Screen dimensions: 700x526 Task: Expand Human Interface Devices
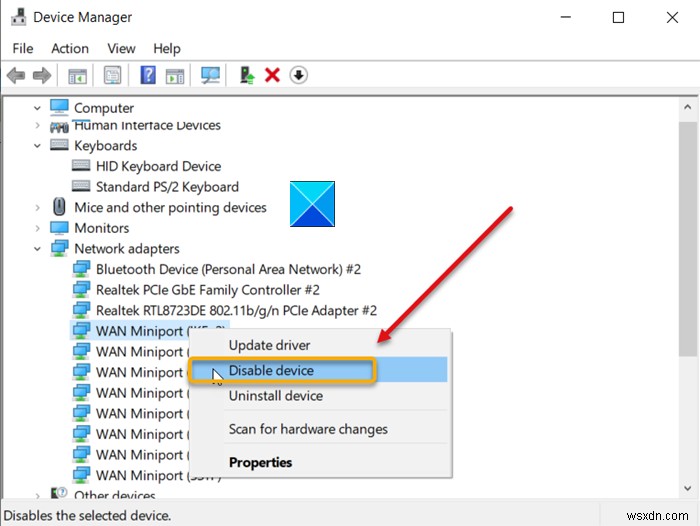pos(38,125)
